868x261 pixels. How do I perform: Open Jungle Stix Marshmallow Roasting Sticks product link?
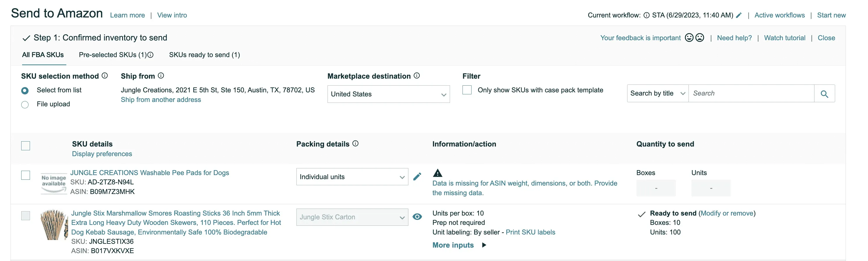tap(176, 223)
